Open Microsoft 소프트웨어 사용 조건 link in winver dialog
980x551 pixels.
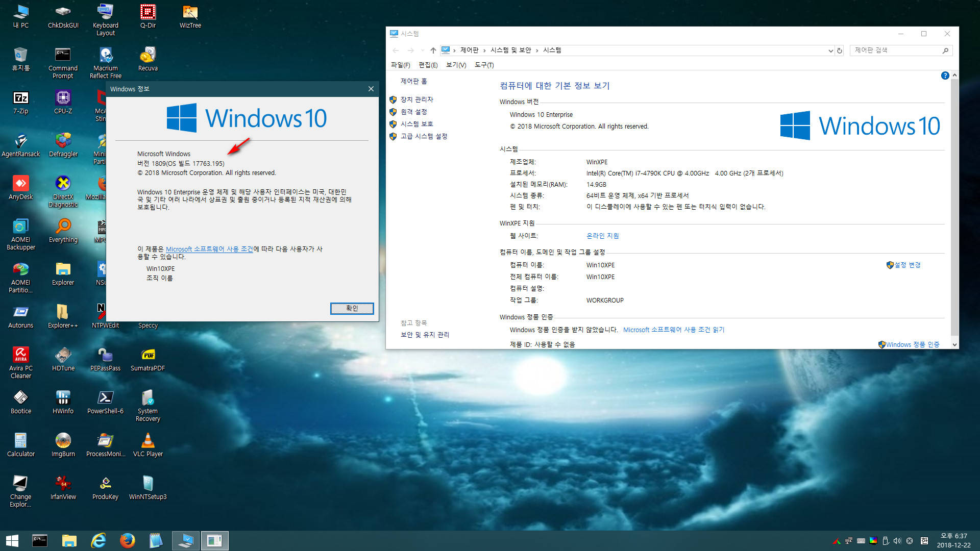click(209, 249)
